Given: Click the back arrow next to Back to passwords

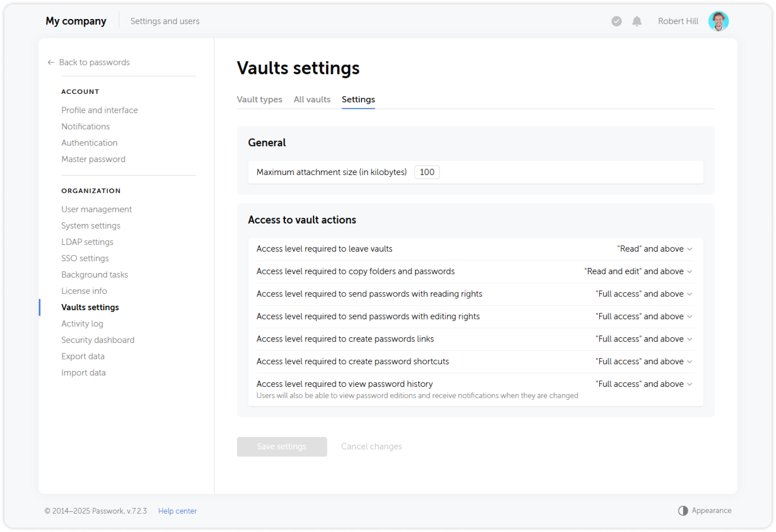Looking at the screenshot, I should point(50,62).
